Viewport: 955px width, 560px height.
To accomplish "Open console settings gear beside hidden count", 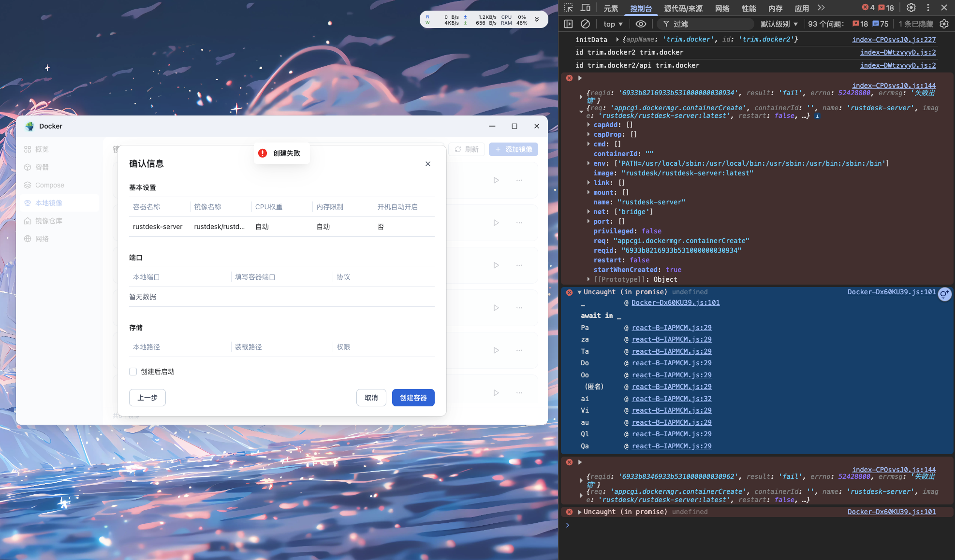I will [x=944, y=24].
